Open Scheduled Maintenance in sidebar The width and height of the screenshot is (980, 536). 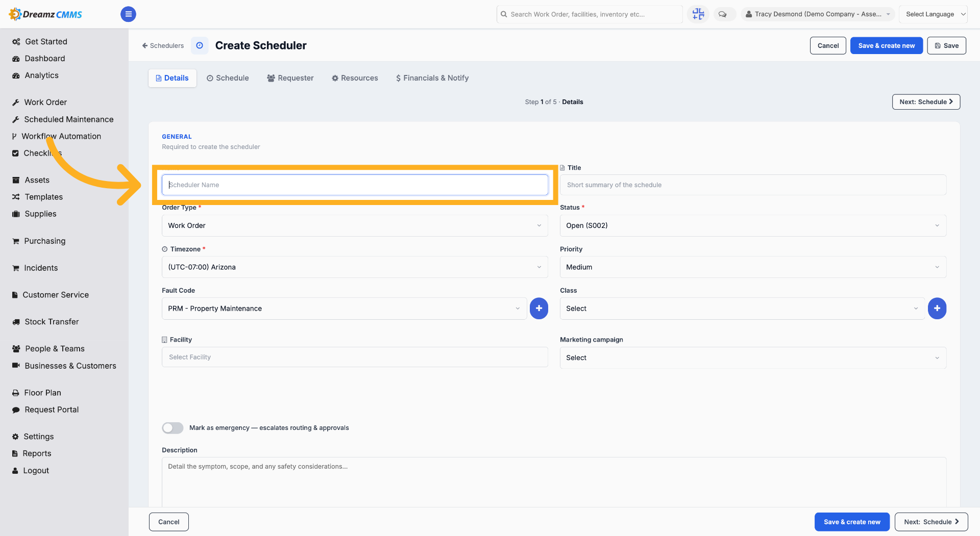[63, 119]
